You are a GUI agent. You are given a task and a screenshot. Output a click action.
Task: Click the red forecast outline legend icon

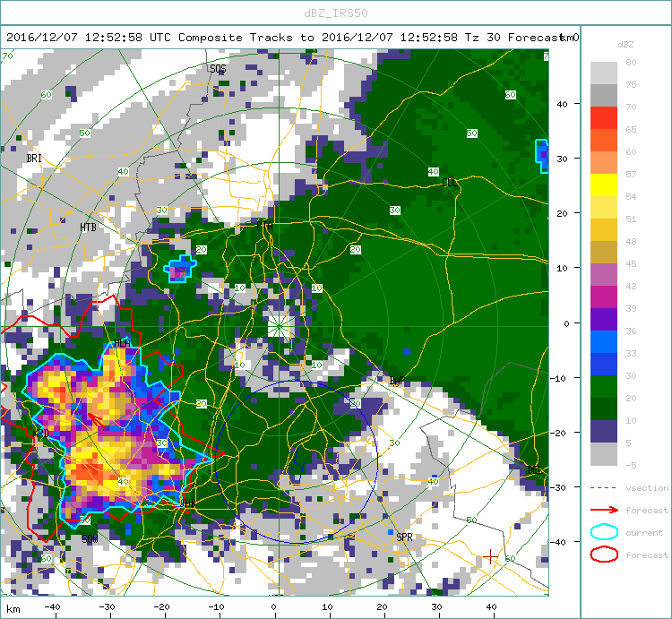point(604,555)
